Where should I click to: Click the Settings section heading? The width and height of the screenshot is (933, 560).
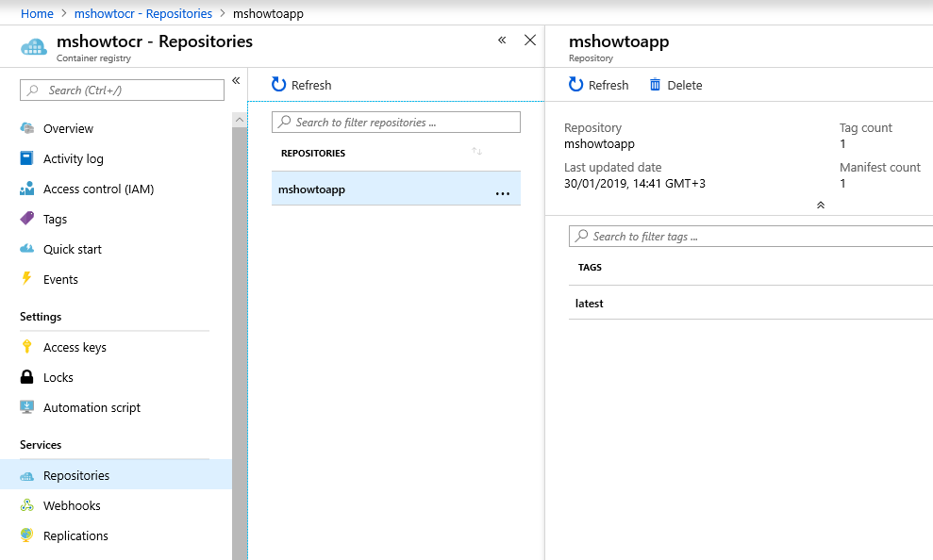[41, 316]
